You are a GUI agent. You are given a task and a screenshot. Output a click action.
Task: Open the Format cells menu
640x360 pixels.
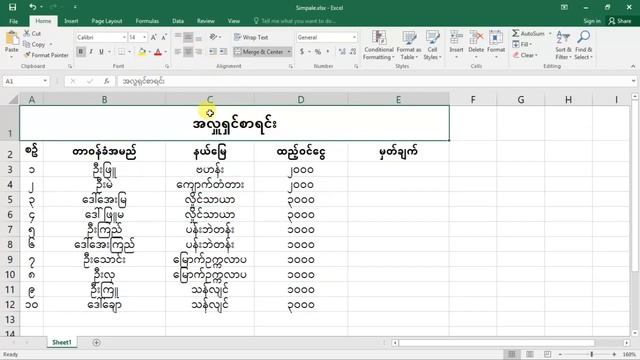(x=496, y=44)
